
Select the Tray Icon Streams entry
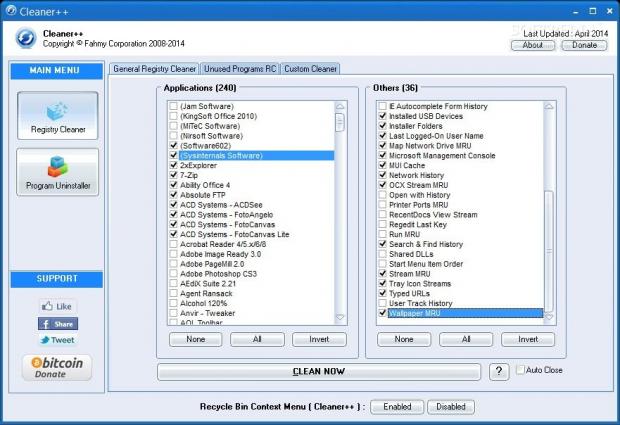click(x=420, y=284)
